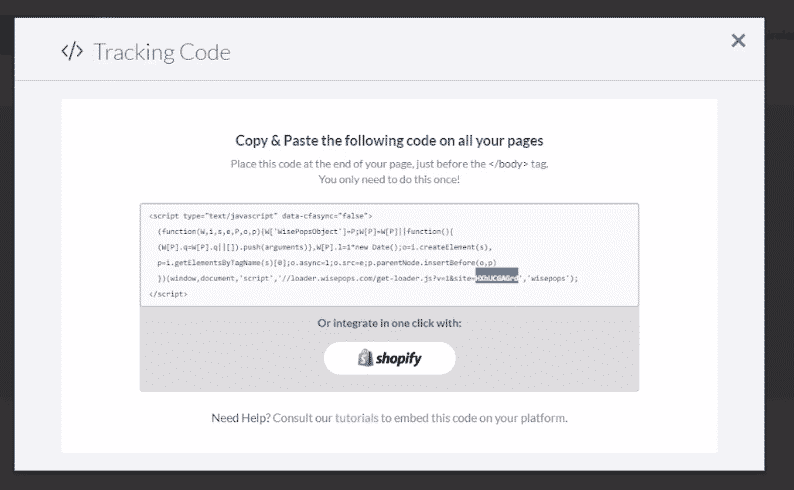Close the Tracking Code dialog

tap(738, 40)
